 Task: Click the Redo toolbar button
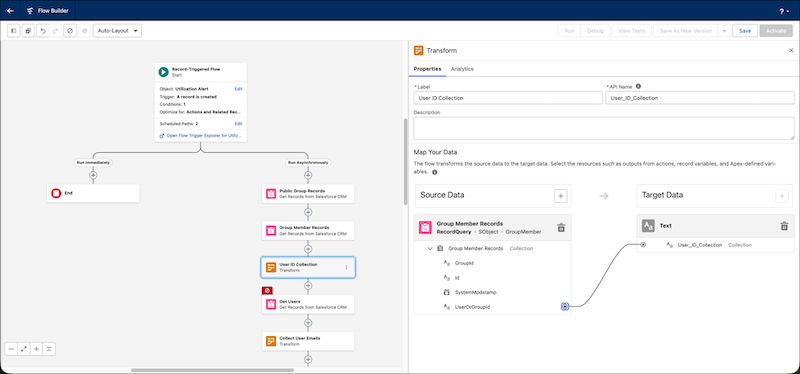pyautogui.click(x=56, y=31)
